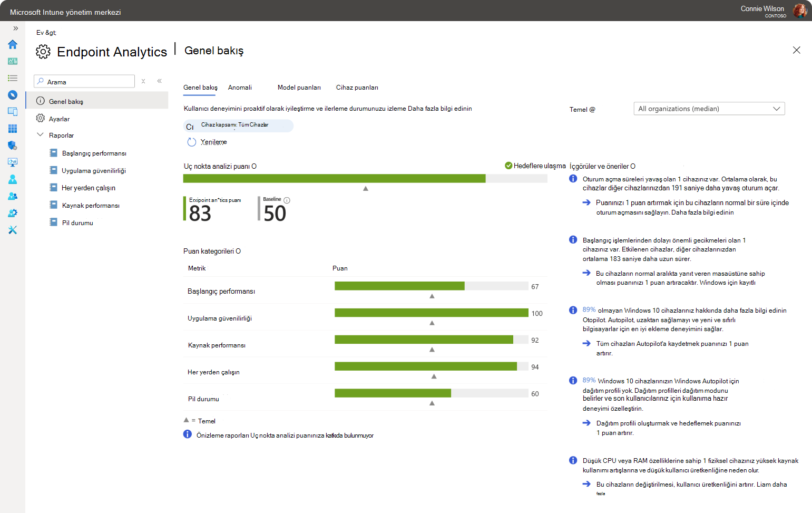Image resolution: width=812 pixels, height=513 pixels.
Task: Focus the Arama search field
Action: tap(84, 81)
